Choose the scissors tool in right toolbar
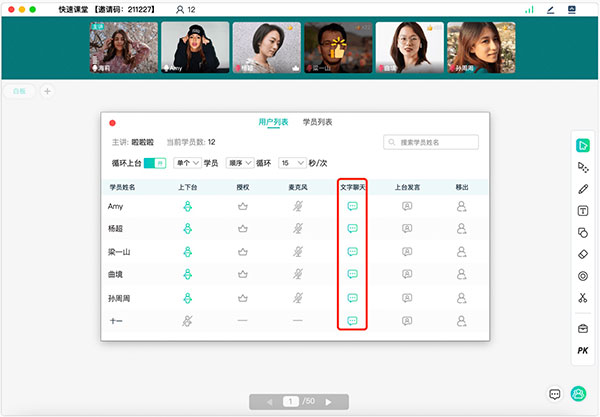 point(582,298)
